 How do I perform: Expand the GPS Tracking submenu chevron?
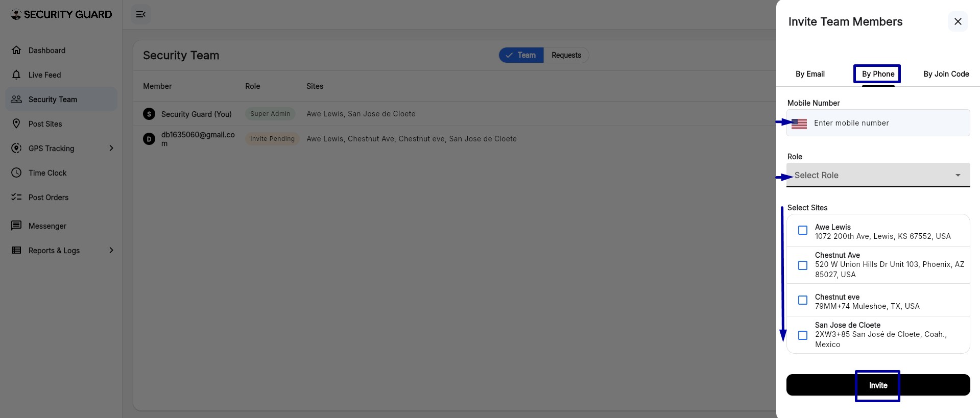111,148
